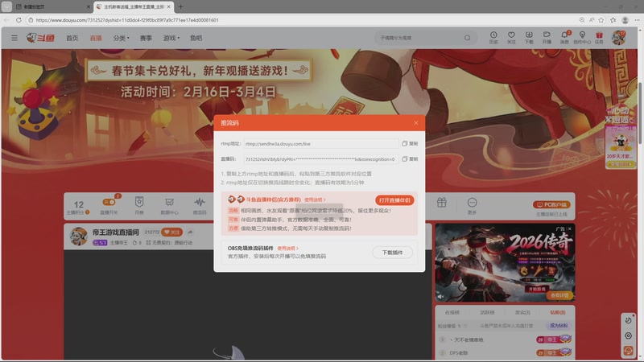Copy the 直播码 stream key with 复制
Viewport: 644px width, 362px height.
pos(410,158)
